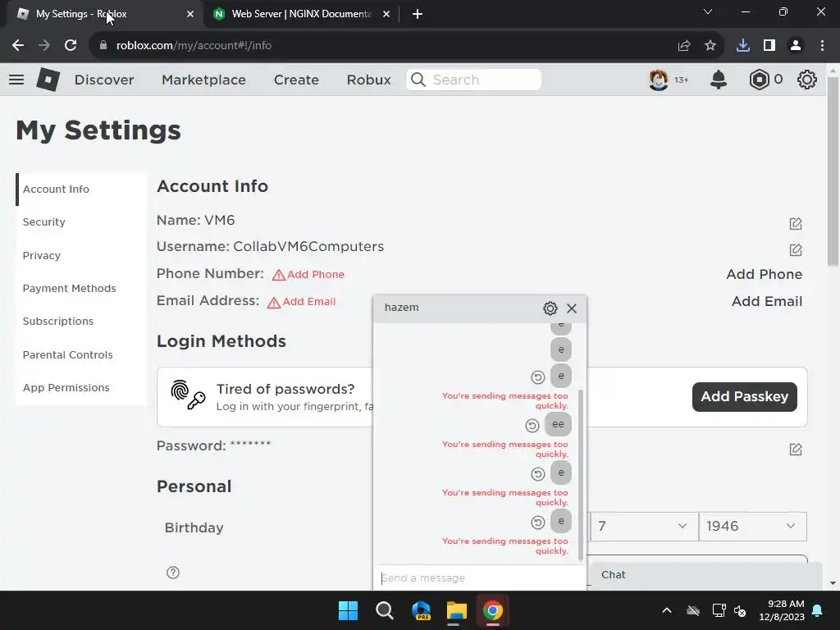
Task: Retry sending the 'ee' message
Action: (x=532, y=426)
